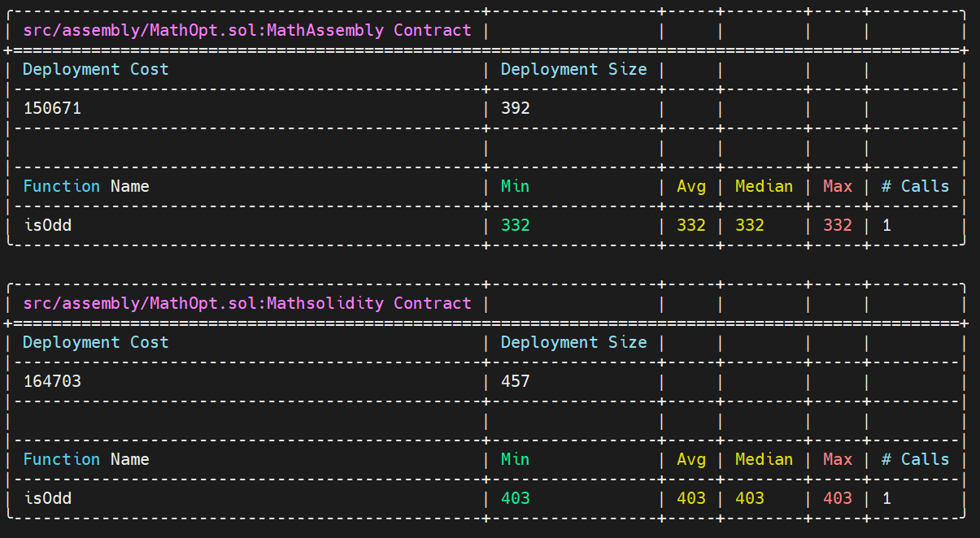Click the Avg header in MathAssembly table
Screen dimensions: 980x538
pos(691,187)
